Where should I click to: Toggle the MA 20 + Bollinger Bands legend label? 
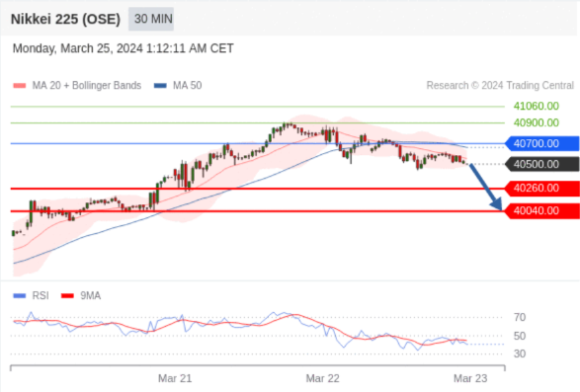click(87, 86)
